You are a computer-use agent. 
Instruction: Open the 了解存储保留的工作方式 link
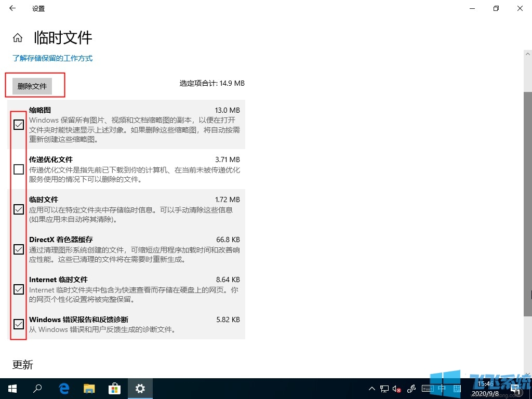point(52,59)
